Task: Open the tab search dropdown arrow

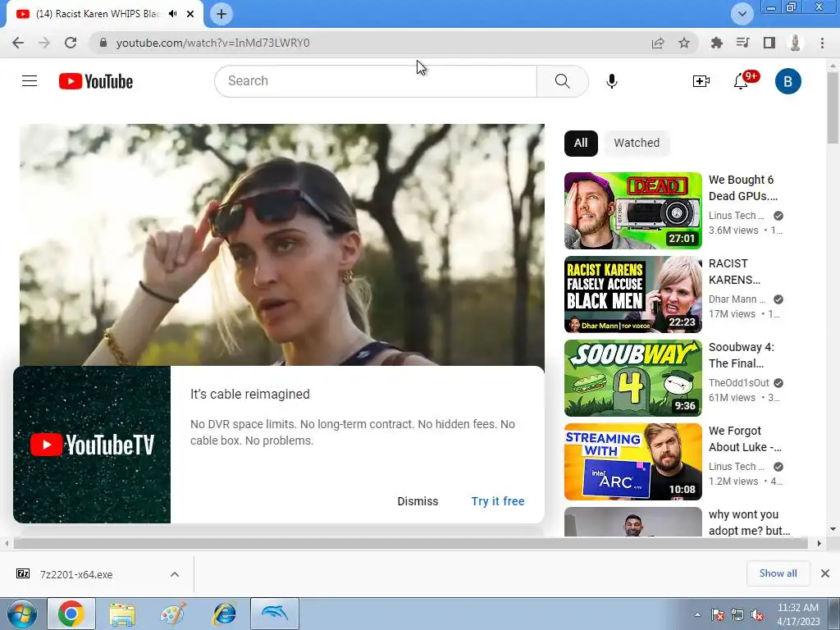Action: tap(742, 14)
